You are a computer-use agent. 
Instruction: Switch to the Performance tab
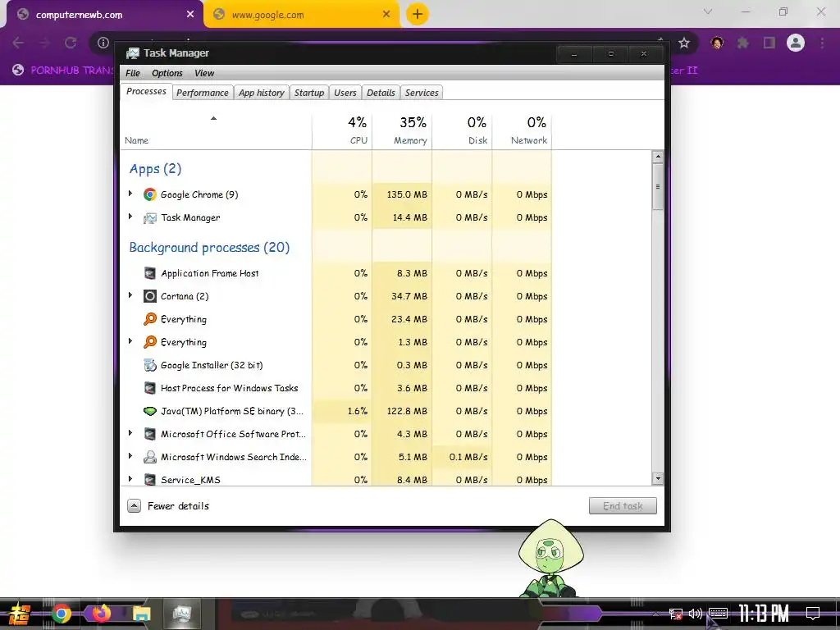[203, 93]
